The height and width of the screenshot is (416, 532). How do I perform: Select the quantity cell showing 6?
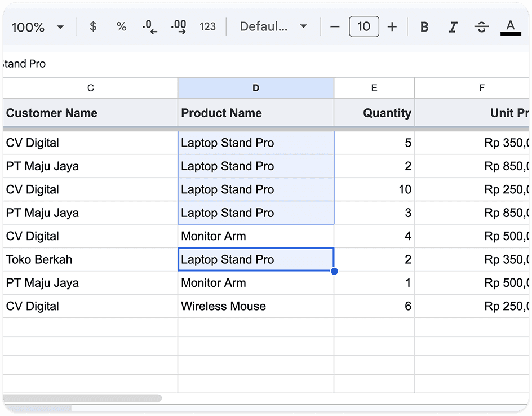pos(374,306)
